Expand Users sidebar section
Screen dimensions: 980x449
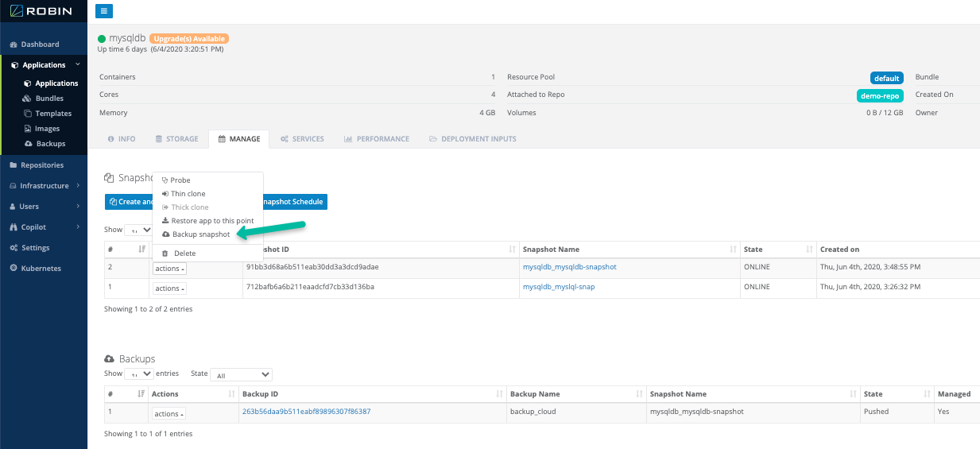(44, 207)
